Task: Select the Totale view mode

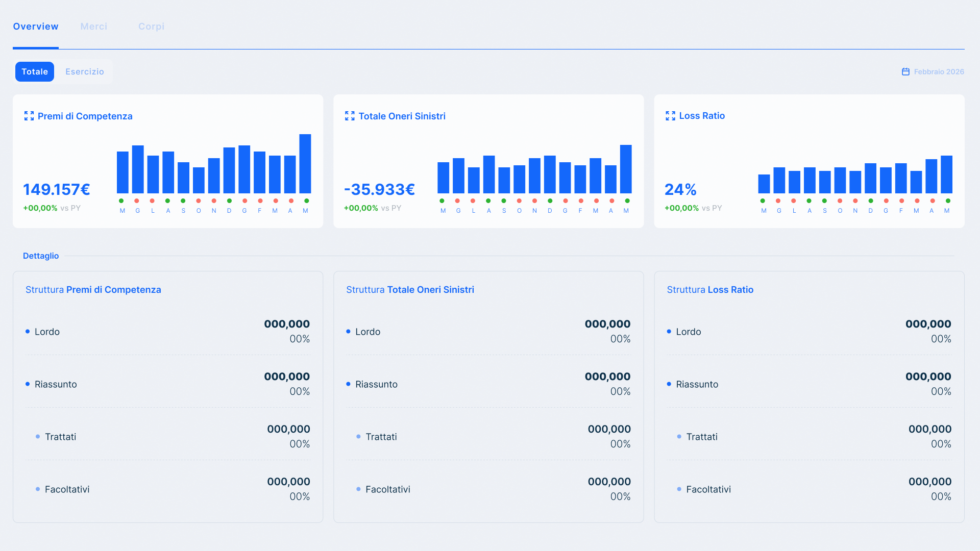Action: point(34,71)
